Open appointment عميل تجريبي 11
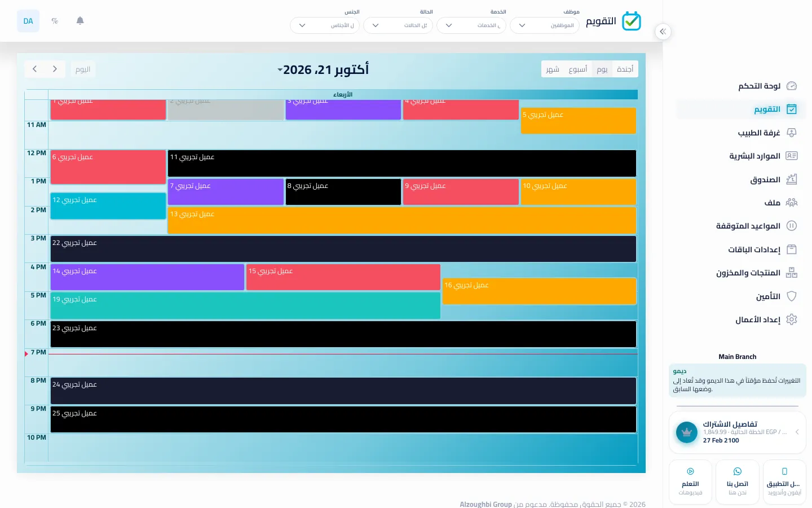812x508 pixels. click(402, 163)
